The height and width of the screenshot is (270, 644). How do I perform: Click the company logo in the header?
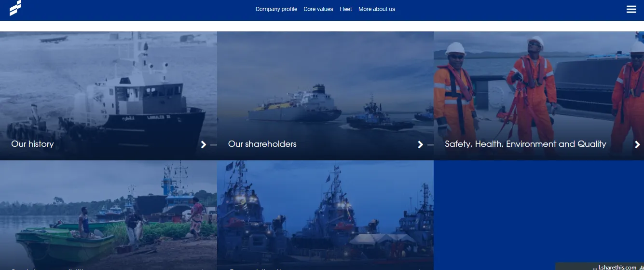click(15, 8)
